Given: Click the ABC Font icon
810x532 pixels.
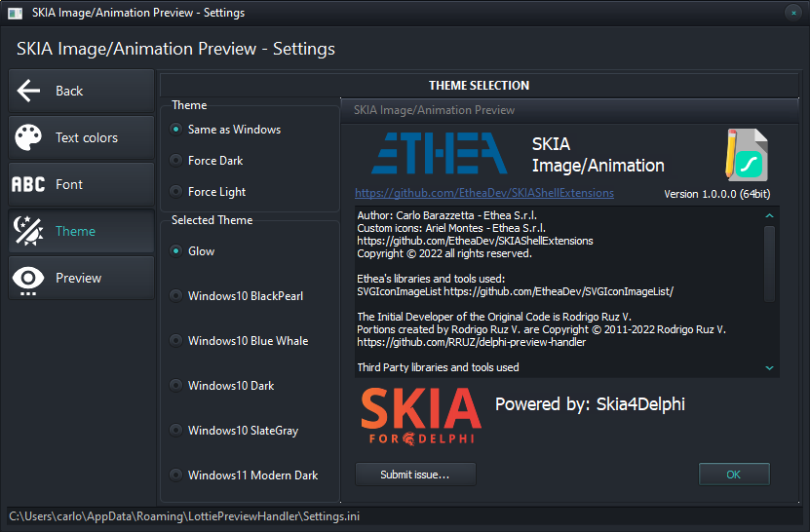Looking at the screenshot, I should [28, 184].
